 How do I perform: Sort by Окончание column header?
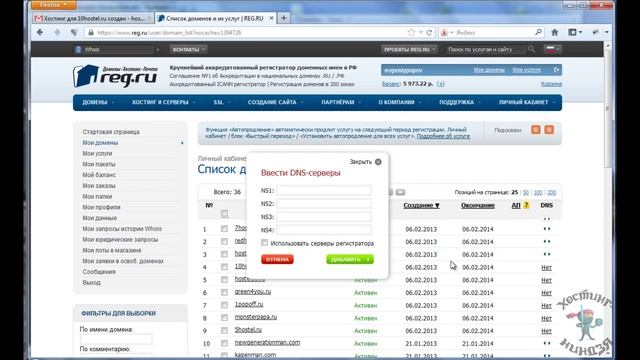point(478,205)
